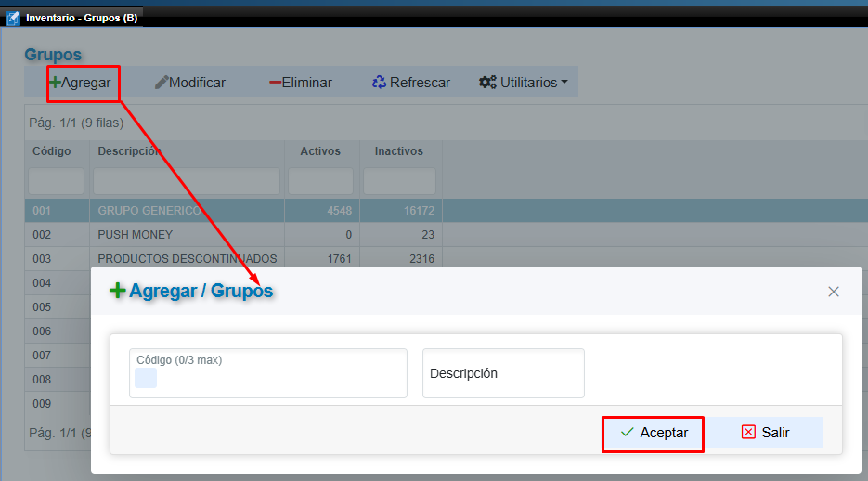Select the Inventario - Grupos (B) tab
The image size is (868, 481).
pyautogui.click(x=72, y=18)
